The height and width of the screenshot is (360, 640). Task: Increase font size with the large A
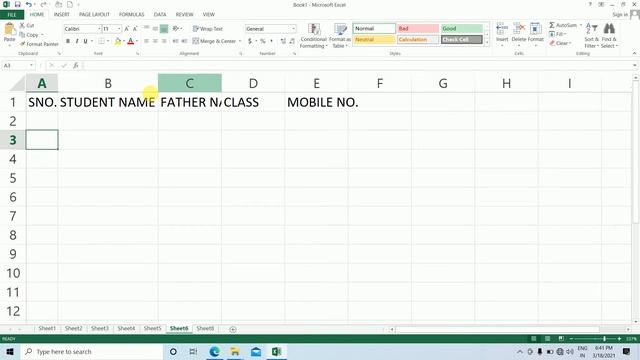(x=127, y=29)
